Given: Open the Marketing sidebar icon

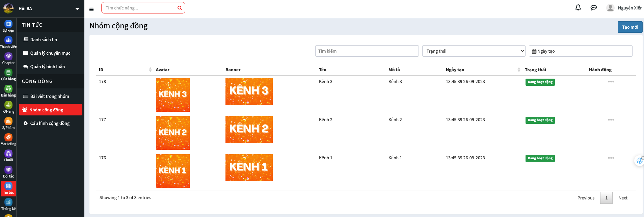Looking at the screenshot, I should pos(8,139).
